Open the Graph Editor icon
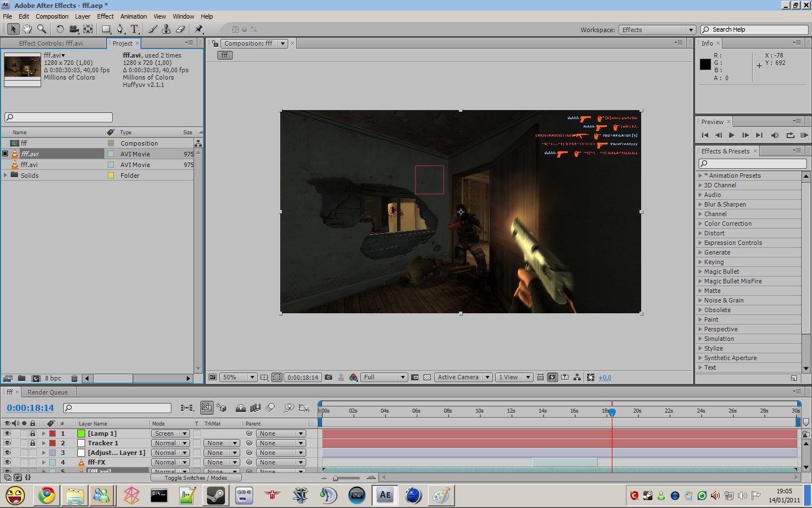Image resolution: width=812 pixels, height=508 pixels. click(x=304, y=408)
